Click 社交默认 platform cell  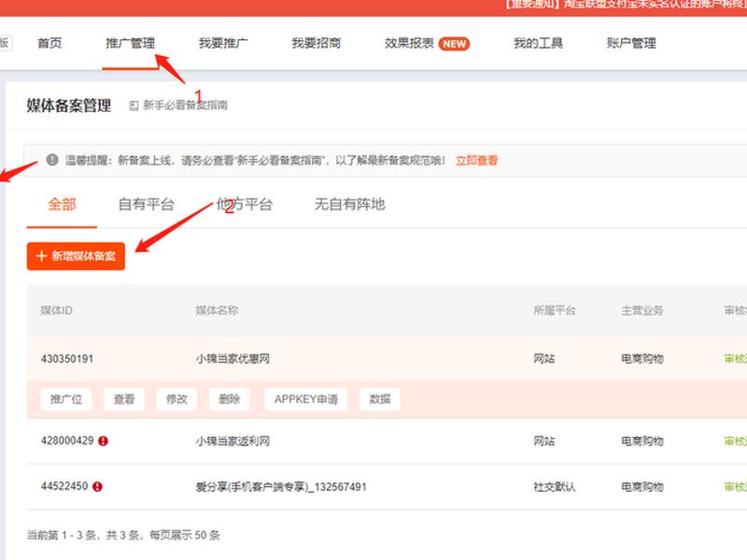tap(555, 486)
